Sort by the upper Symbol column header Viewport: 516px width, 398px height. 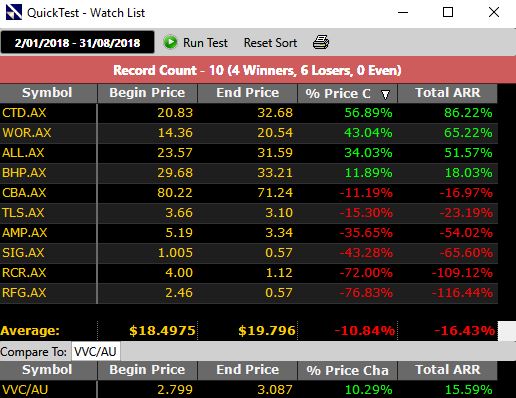point(48,93)
